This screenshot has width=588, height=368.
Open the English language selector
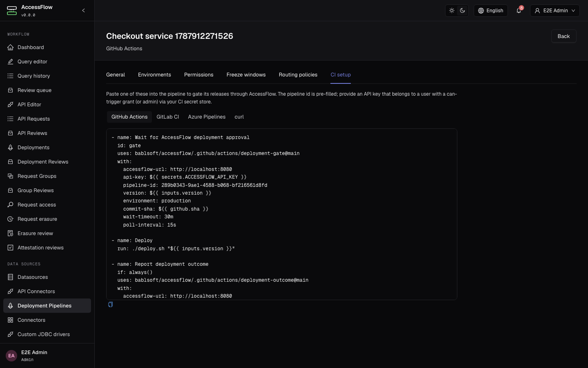490,11
